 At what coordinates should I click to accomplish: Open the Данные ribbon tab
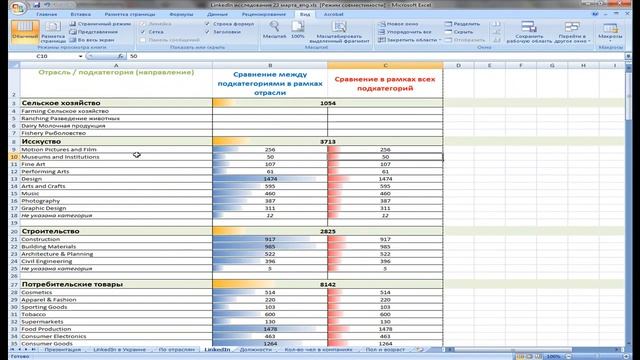click(217, 14)
